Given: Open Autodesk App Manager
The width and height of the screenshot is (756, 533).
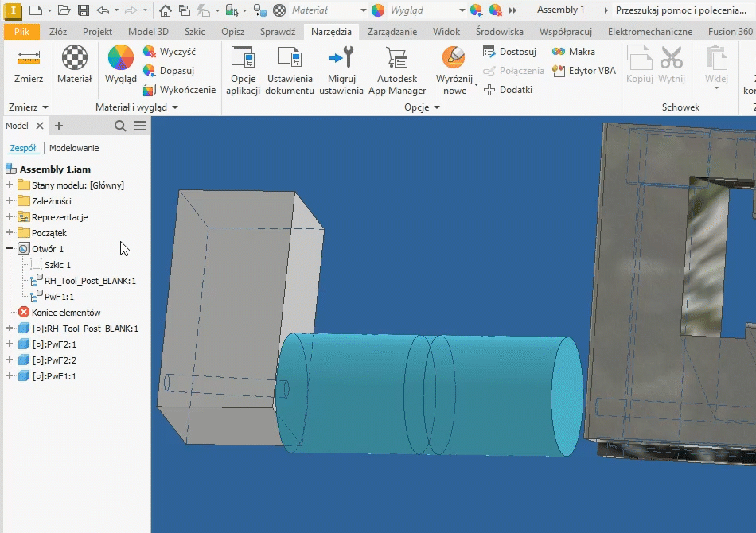Looking at the screenshot, I should pyautogui.click(x=397, y=70).
